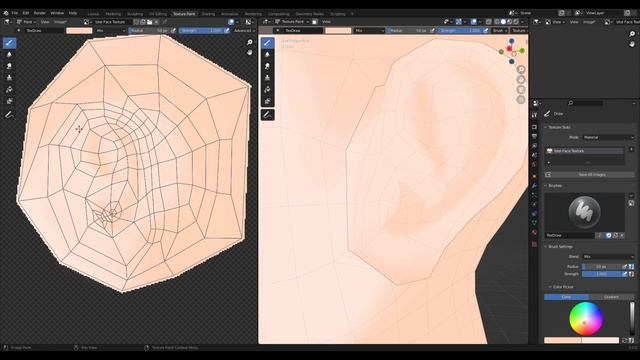The height and width of the screenshot is (360, 640).
Task: Switch to the Sculpting workspace tab
Action: click(x=135, y=14)
